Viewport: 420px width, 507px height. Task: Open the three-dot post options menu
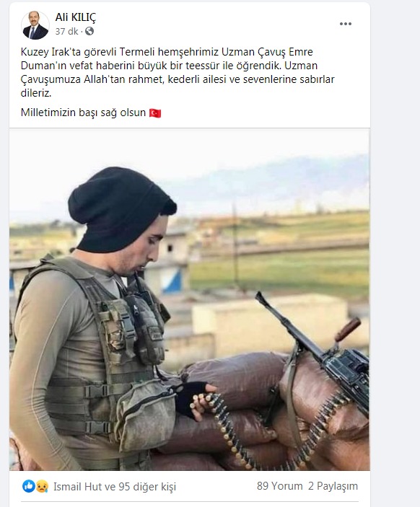(x=345, y=24)
